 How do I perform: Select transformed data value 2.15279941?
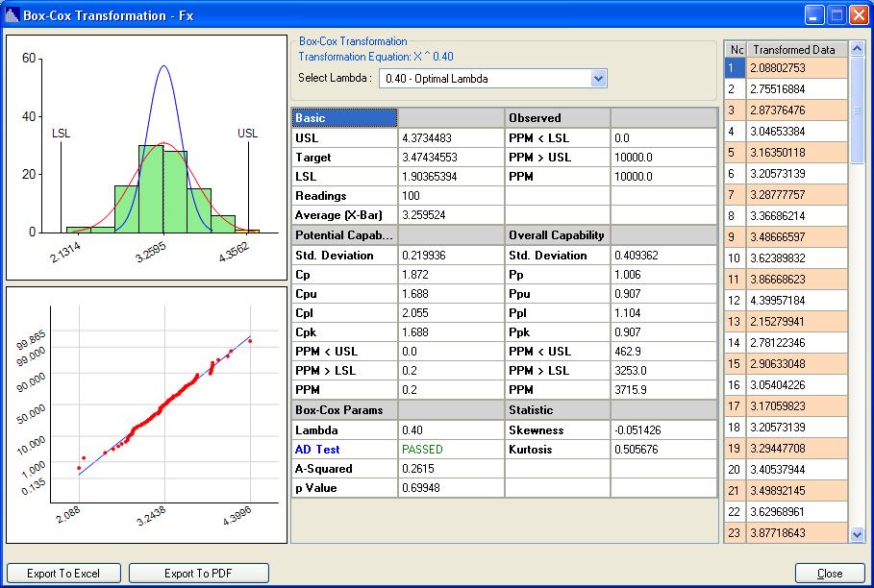click(796, 322)
